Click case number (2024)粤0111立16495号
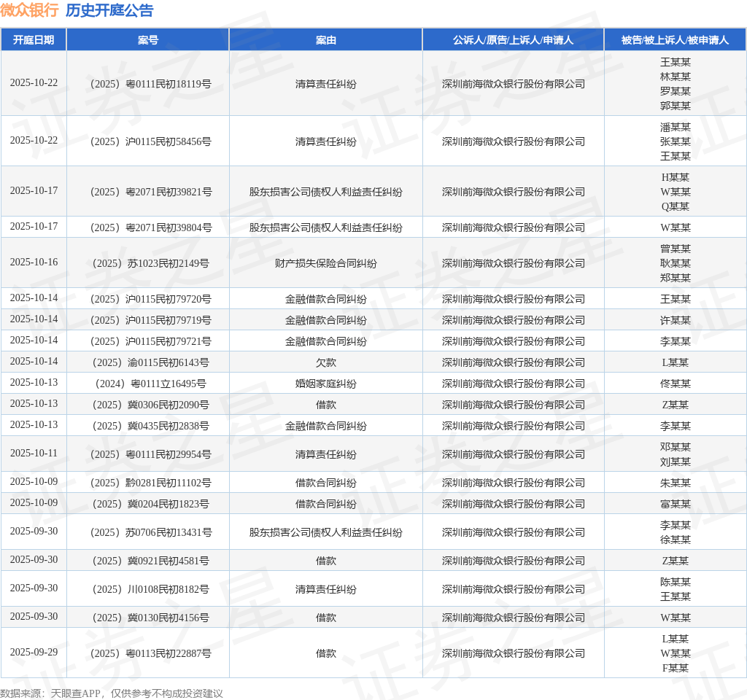The width and height of the screenshot is (747, 700). [x=150, y=384]
